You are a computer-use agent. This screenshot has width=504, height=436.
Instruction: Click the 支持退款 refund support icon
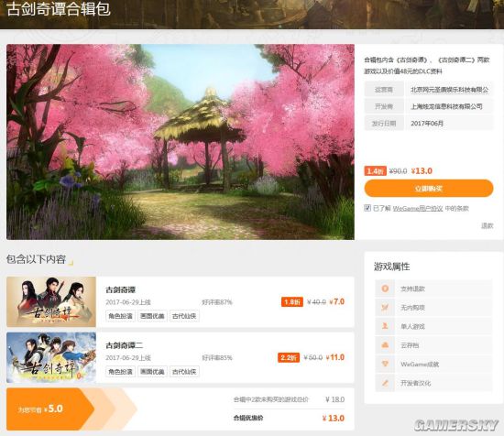(x=385, y=289)
